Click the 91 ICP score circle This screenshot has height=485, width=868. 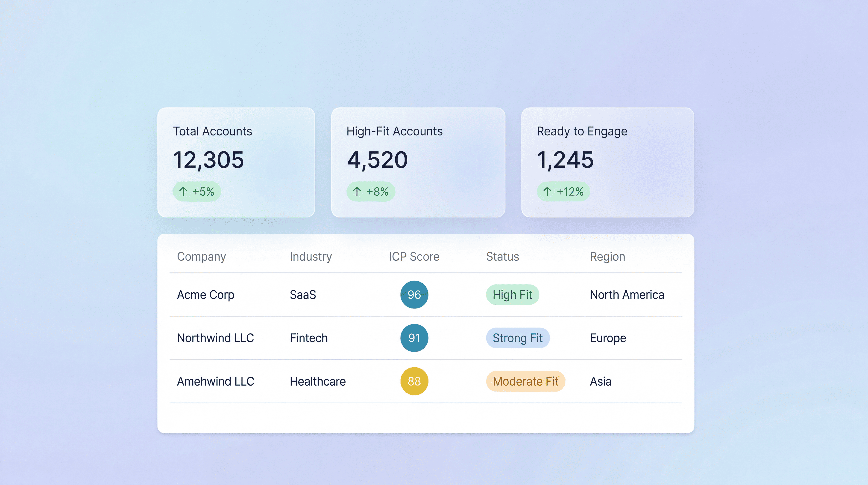(414, 338)
